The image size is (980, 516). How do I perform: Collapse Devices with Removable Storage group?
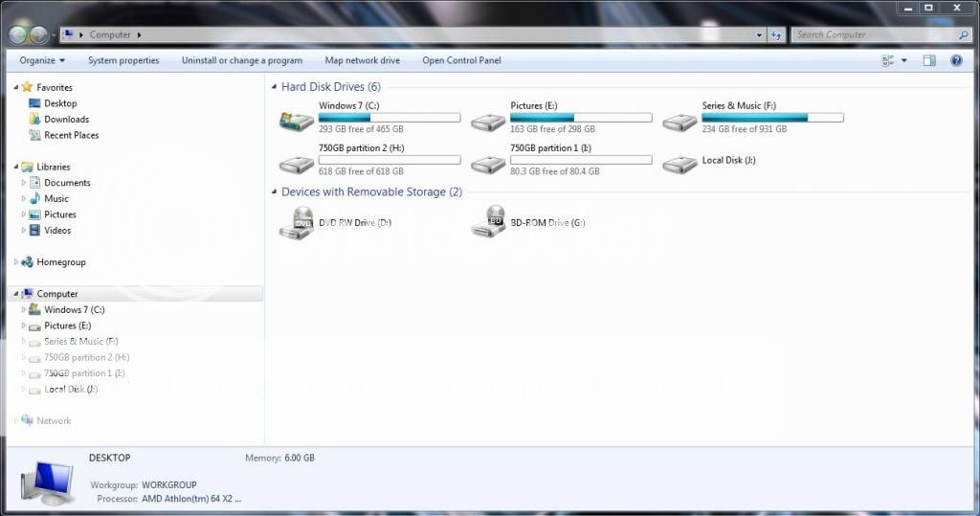point(274,192)
